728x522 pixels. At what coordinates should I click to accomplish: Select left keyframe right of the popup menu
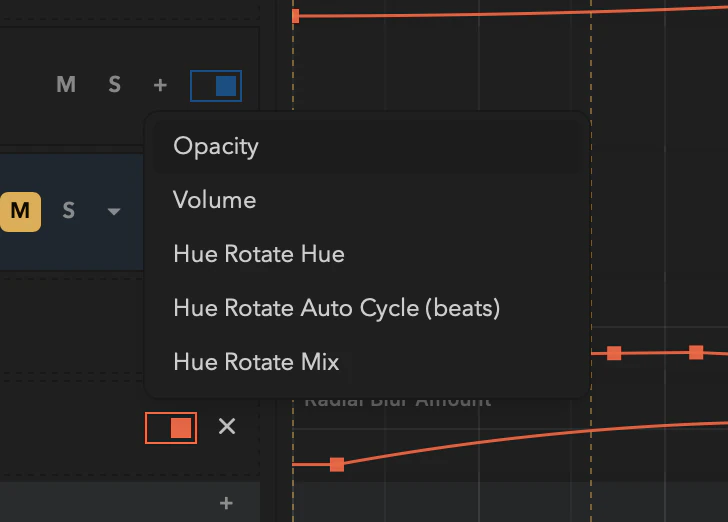(614, 353)
